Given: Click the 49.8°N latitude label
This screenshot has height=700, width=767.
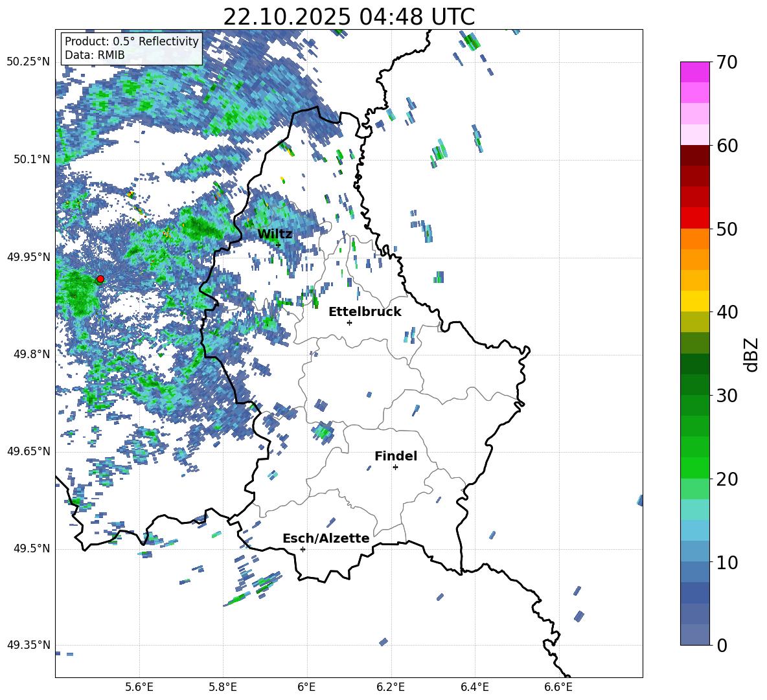Looking at the screenshot, I should 32,354.
